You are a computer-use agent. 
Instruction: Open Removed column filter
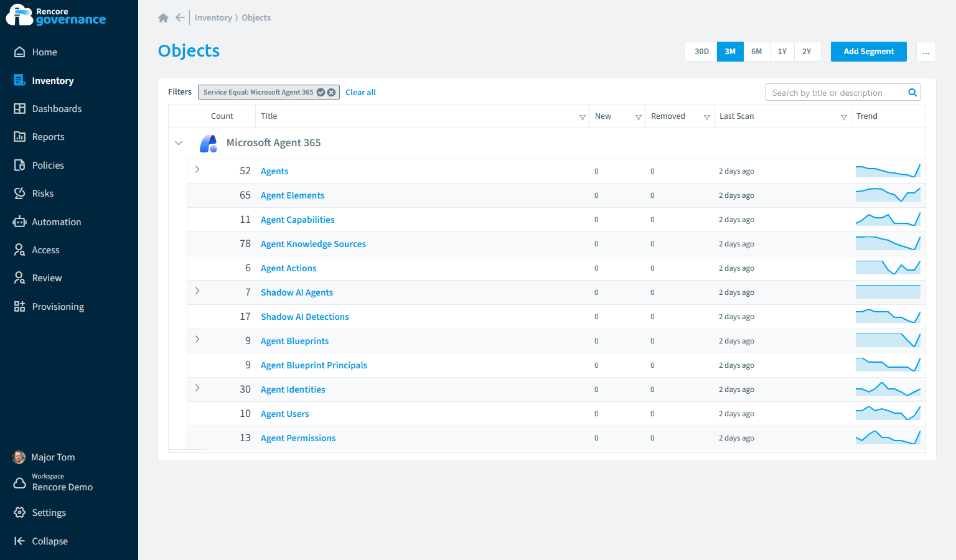[707, 117]
